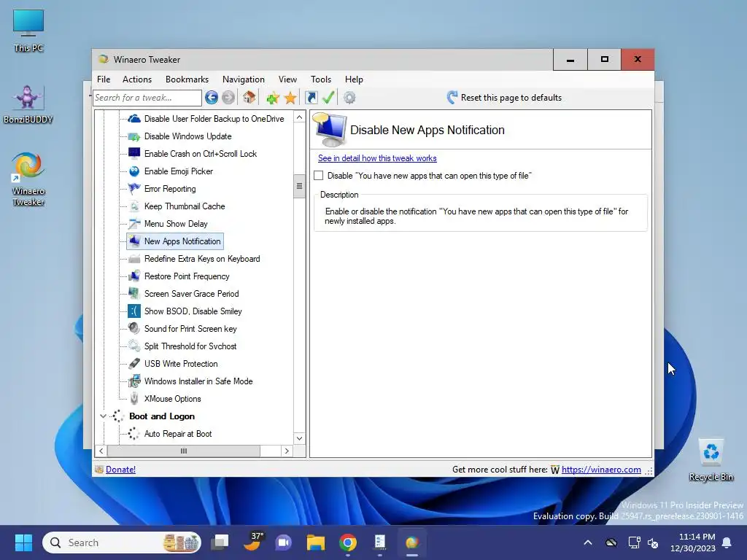This screenshot has height=560, width=747.
Task: Open the Actions menu
Action: pyautogui.click(x=136, y=79)
